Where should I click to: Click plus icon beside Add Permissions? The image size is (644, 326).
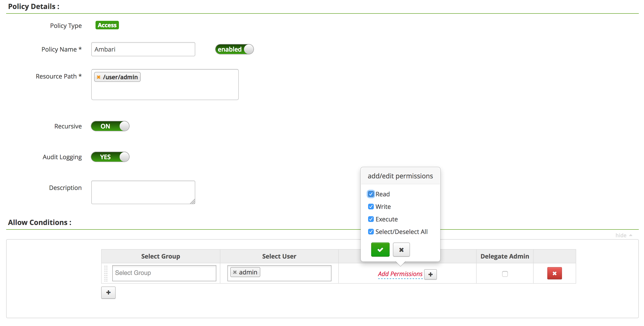tap(430, 274)
